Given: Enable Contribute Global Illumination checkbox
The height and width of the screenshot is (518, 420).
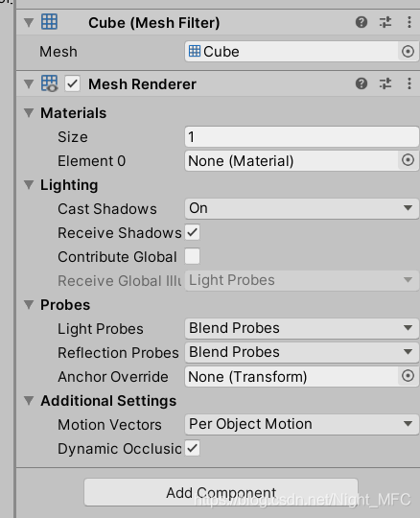Looking at the screenshot, I should [x=192, y=256].
